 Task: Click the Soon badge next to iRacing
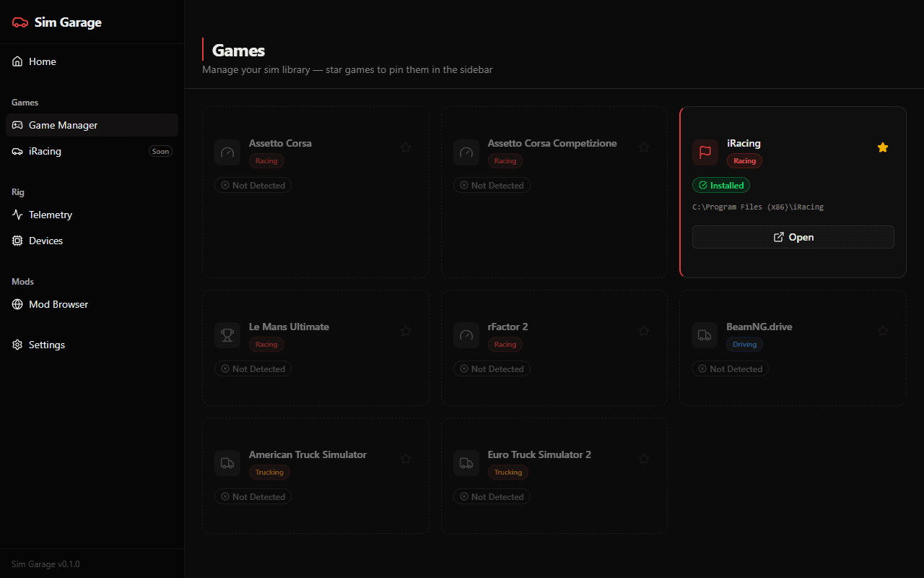[160, 152]
